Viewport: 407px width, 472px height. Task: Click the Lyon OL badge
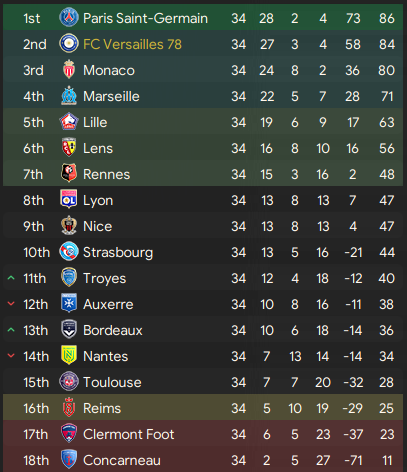click(x=69, y=199)
